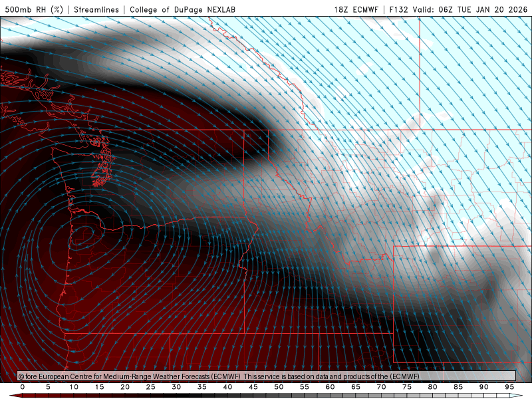Click the "60" colorbar scale label
This screenshot has height=399, width=532.
click(x=330, y=387)
